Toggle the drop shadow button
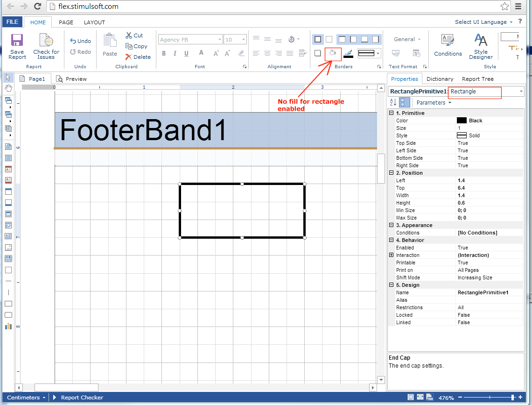 coord(318,53)
